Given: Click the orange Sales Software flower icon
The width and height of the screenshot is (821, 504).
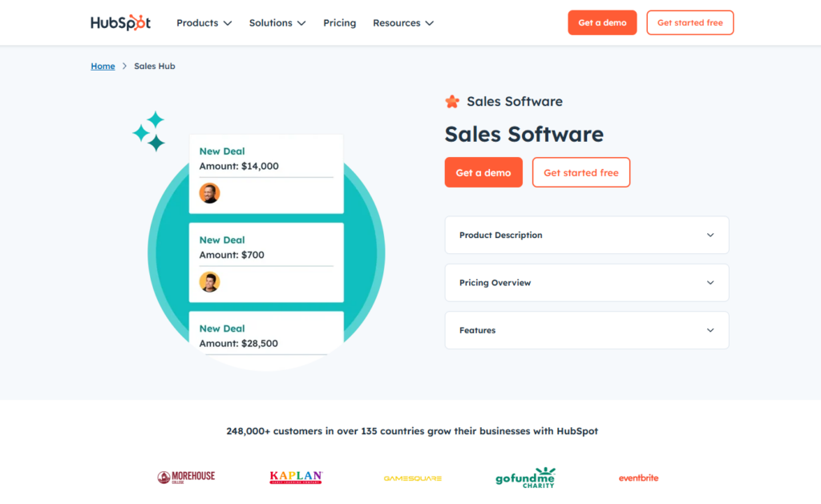Looking at the screenshot, I should [x=452, y=102].
